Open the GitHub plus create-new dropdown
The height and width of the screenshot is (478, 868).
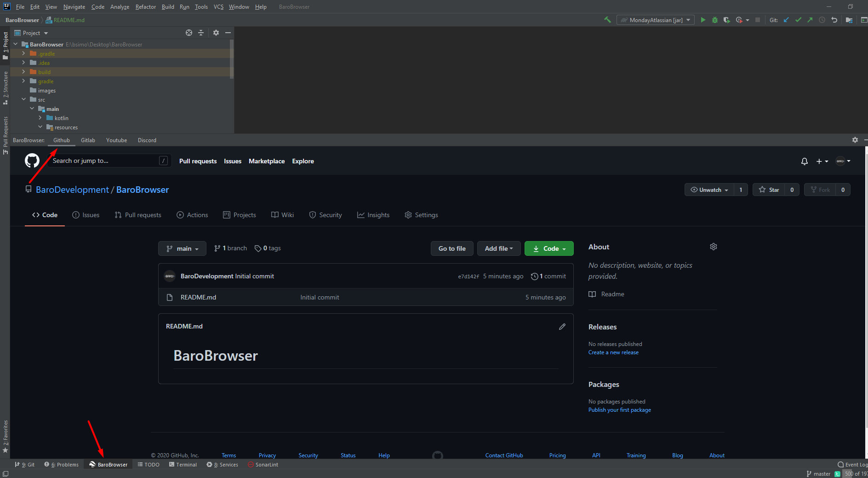822,161
